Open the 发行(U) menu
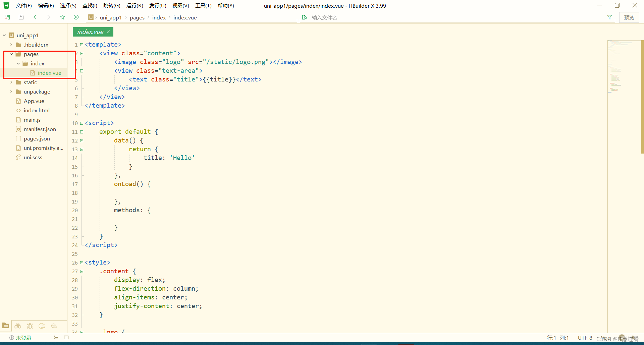Viewport: 644px width, 345px height. pos(158,6)
